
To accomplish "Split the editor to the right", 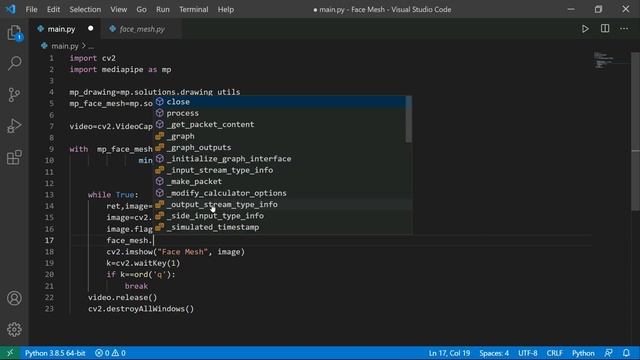I will tap(605, 29).
